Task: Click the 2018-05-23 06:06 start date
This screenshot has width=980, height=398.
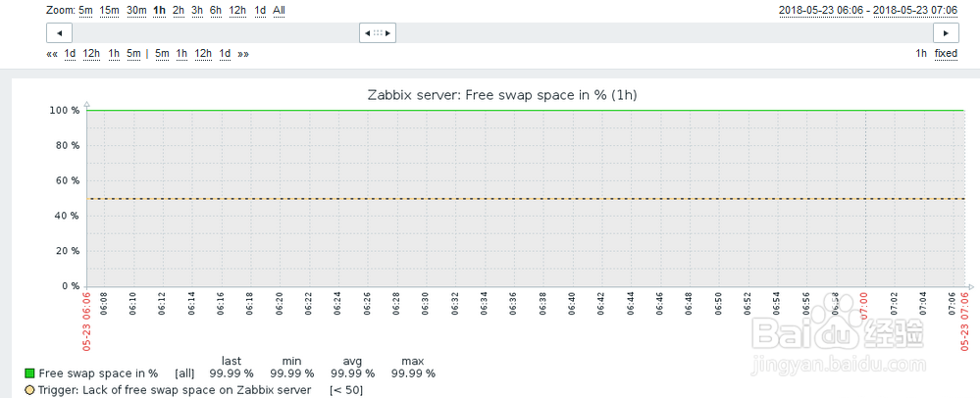Action: tap(817, 10)
